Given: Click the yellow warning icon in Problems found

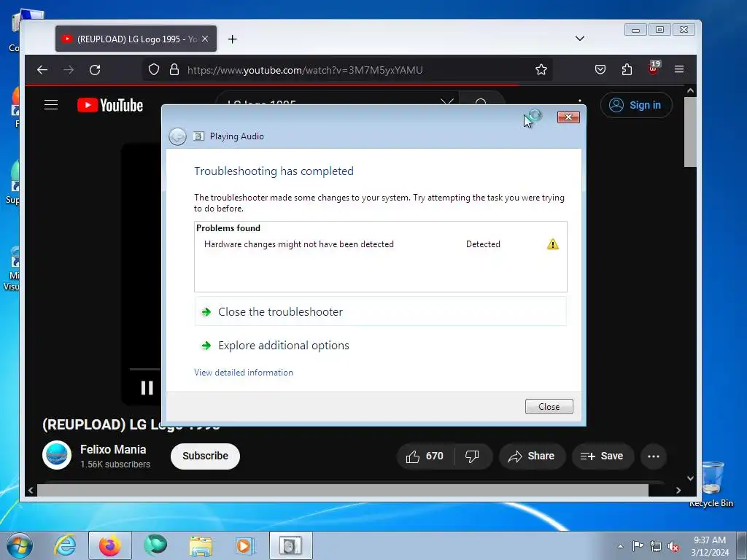Looking at the screenshot, I should click(x=553, y=244).
